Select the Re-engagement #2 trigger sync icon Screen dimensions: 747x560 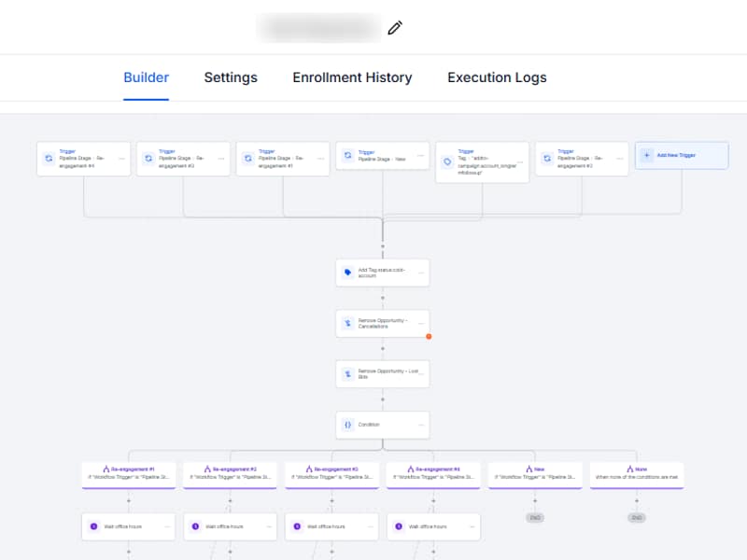[x=547, y=159]
